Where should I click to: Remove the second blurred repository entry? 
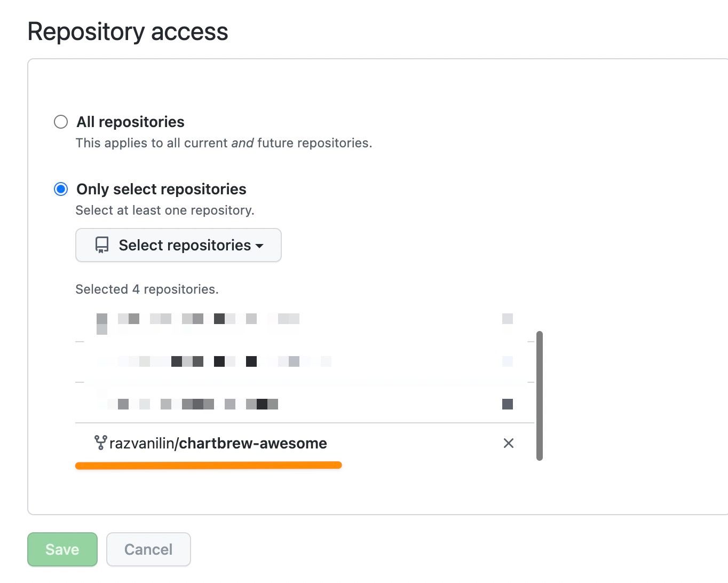tap(508, 361)
